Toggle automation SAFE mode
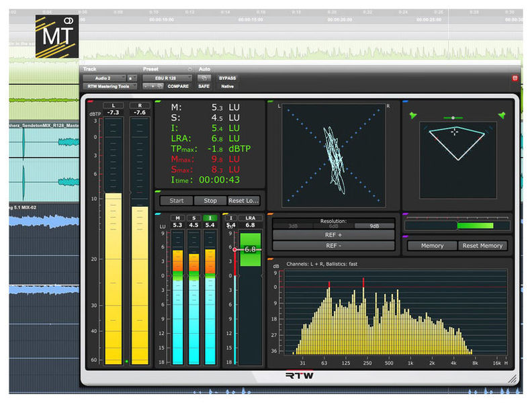532x403 pixels. pos(204,87)
